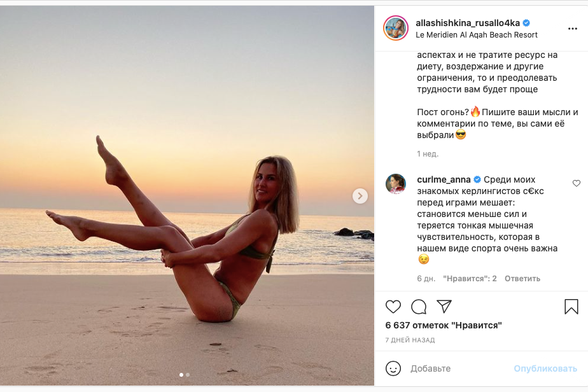
Task: Go to next photo with arrow
Action: [360, 196]
